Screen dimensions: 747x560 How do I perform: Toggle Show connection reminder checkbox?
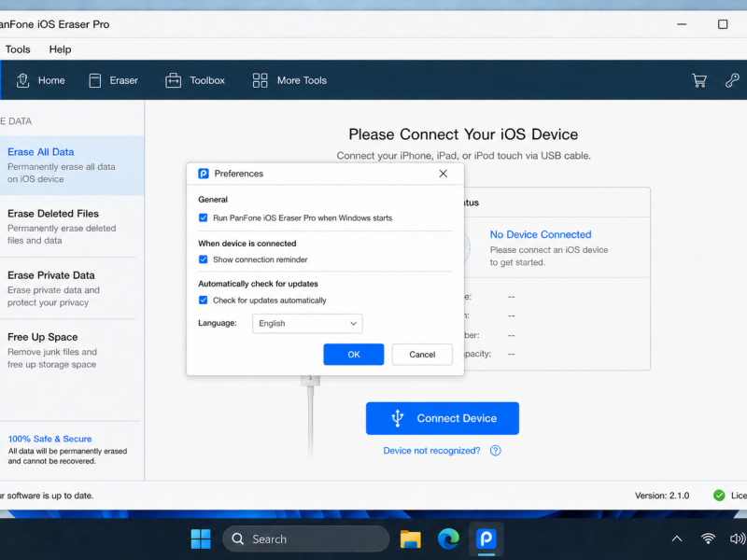click(204, 259)
